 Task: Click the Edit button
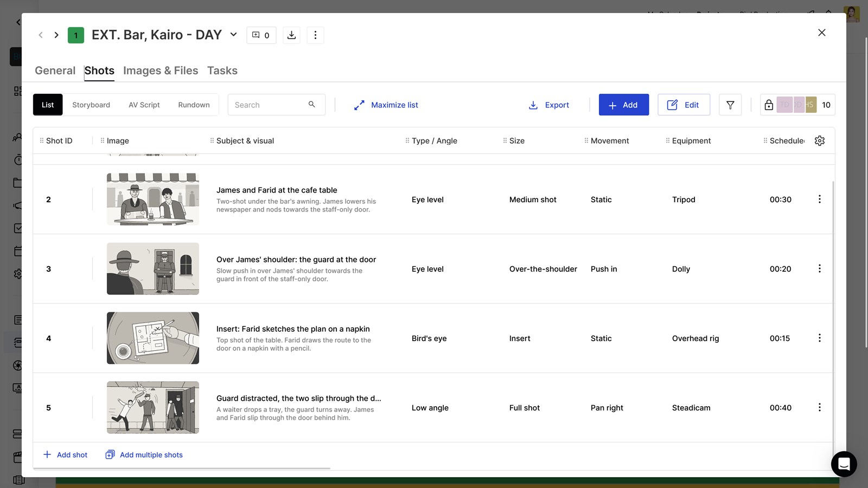[684, 105]
